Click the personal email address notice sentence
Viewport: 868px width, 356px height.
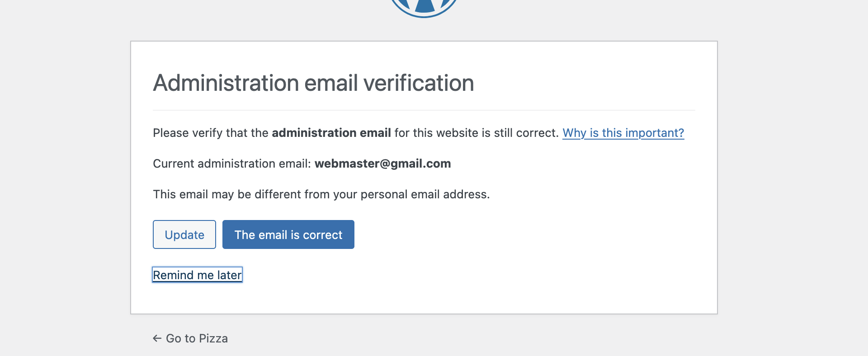(x=321, y=194)
